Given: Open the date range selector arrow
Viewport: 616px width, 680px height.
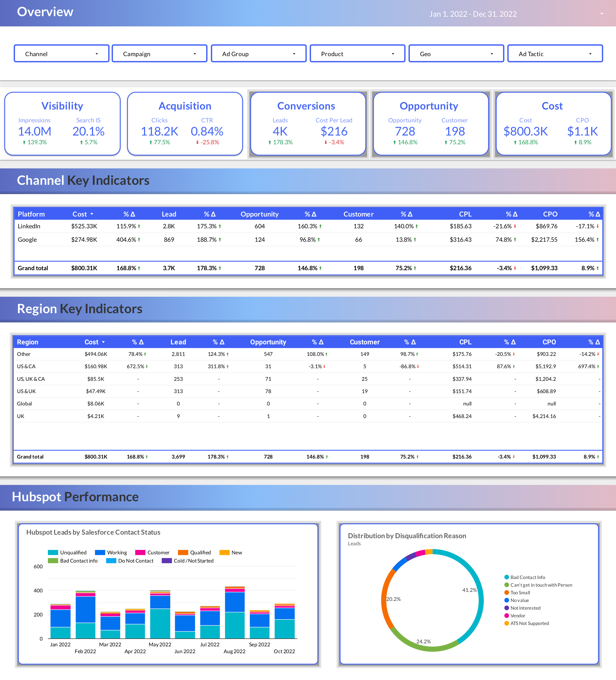Looking at the screenshot, I should coord(601,14).
